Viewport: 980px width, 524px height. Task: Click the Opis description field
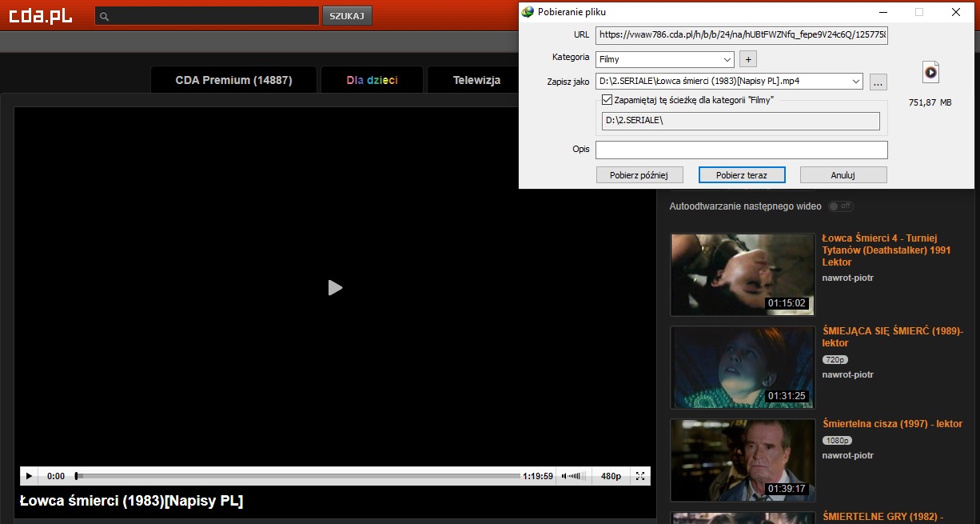click(742, 150)
